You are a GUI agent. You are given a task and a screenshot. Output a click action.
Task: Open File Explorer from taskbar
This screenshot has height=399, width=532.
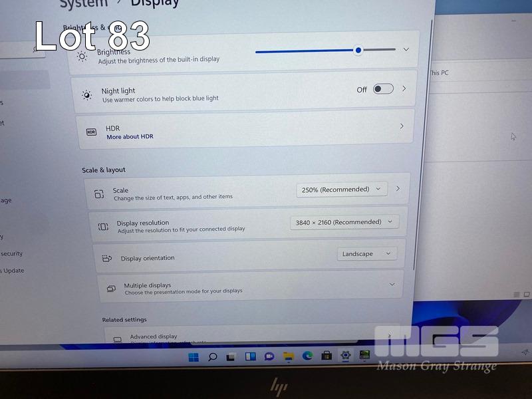coord(289,356)
